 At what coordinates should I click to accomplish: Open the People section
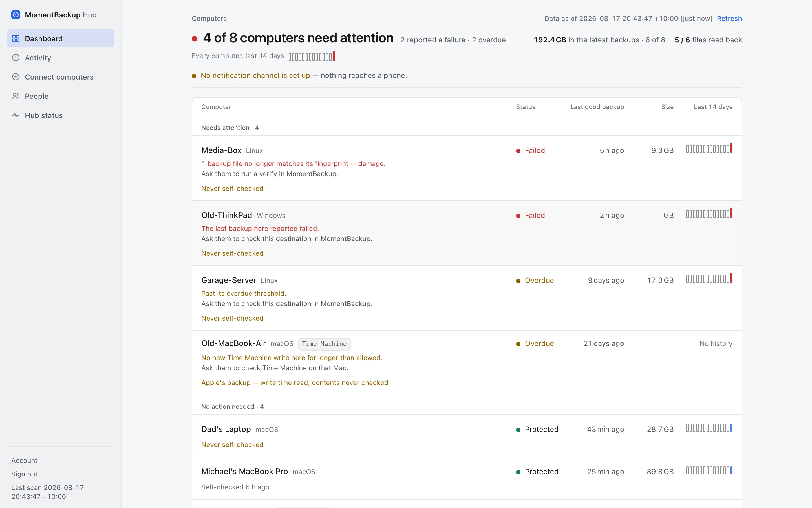tap(60, 96)
